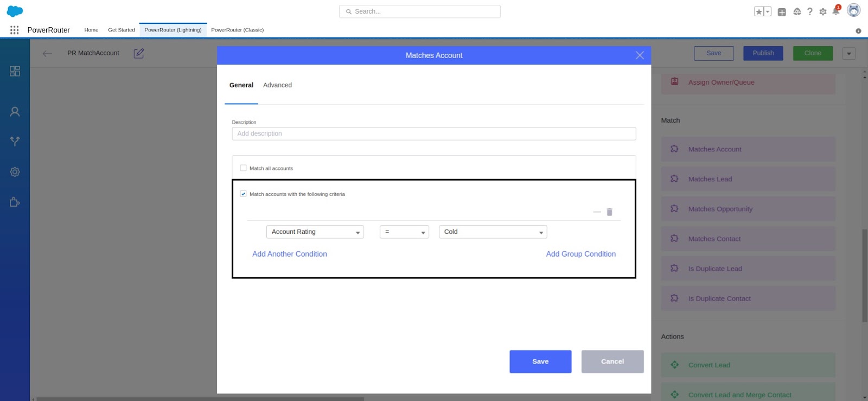Click icon on Is Duplicate Lead node

(x=674, y=268)
